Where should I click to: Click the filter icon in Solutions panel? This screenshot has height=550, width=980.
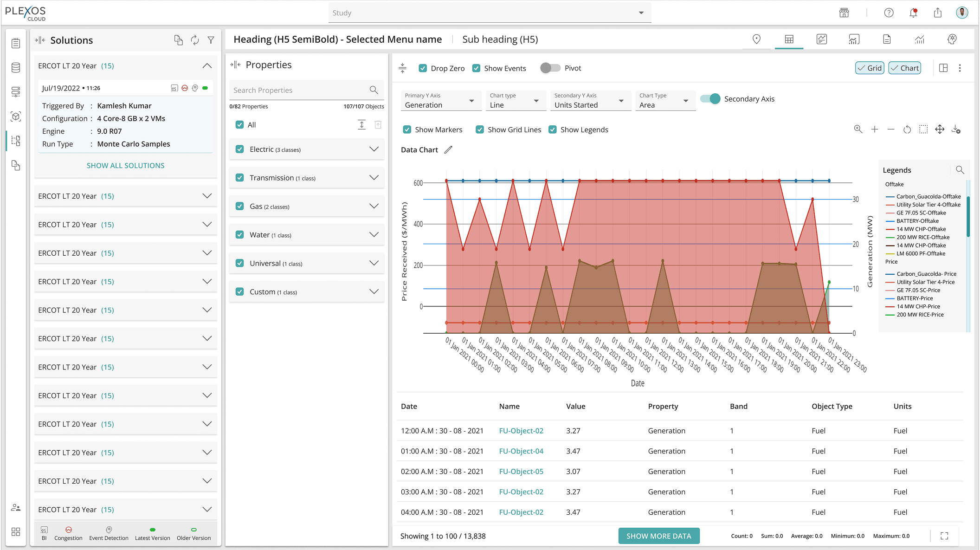click(211, 40)
